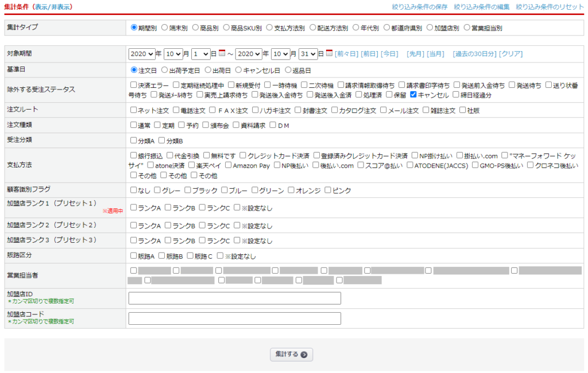Open the start date calendar picker icon
This screenshot has width=588, height=373.
222,53
